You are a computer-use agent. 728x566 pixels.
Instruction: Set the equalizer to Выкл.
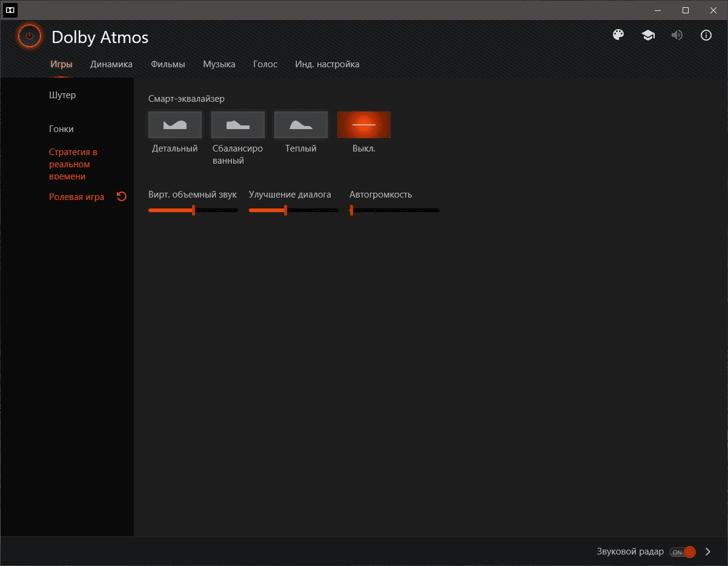364,125
